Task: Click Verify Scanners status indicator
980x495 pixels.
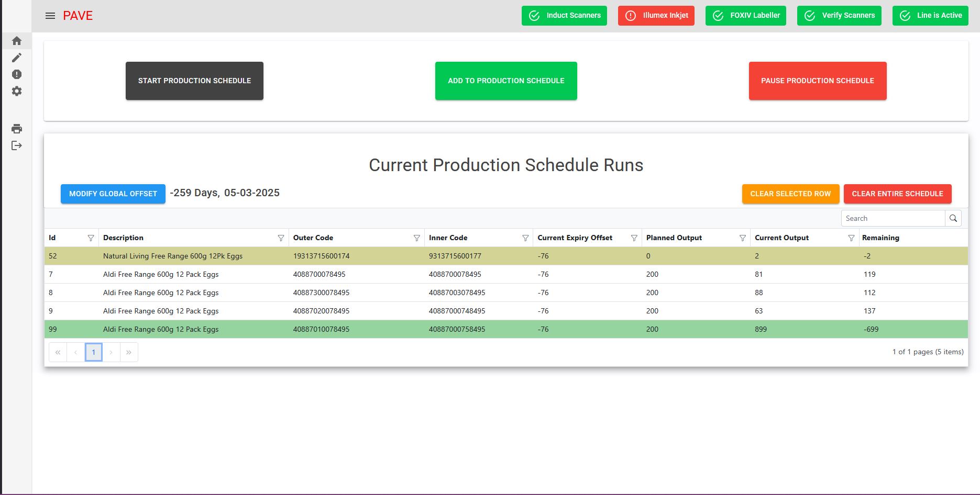Action: point(839,16)
